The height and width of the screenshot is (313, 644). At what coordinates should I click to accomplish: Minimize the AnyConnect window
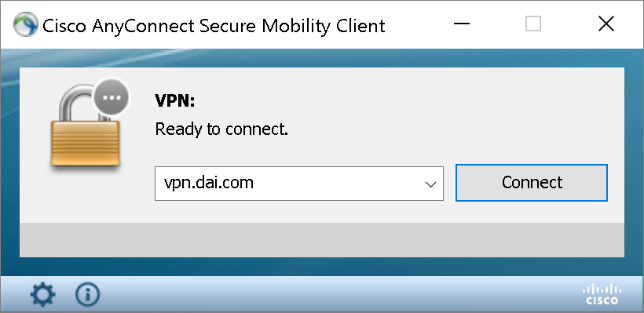461,24
